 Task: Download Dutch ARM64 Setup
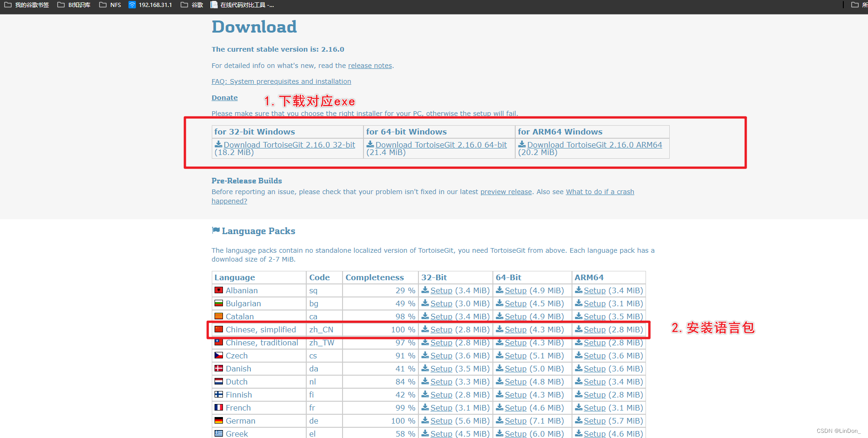(595, 382)
